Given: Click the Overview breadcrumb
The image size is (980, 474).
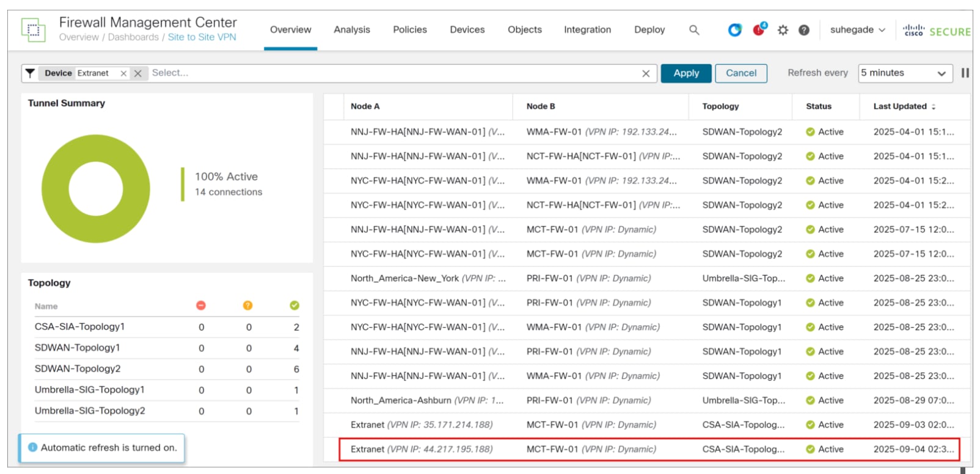Looking at the screenshot, I should (x=79, y=37).
